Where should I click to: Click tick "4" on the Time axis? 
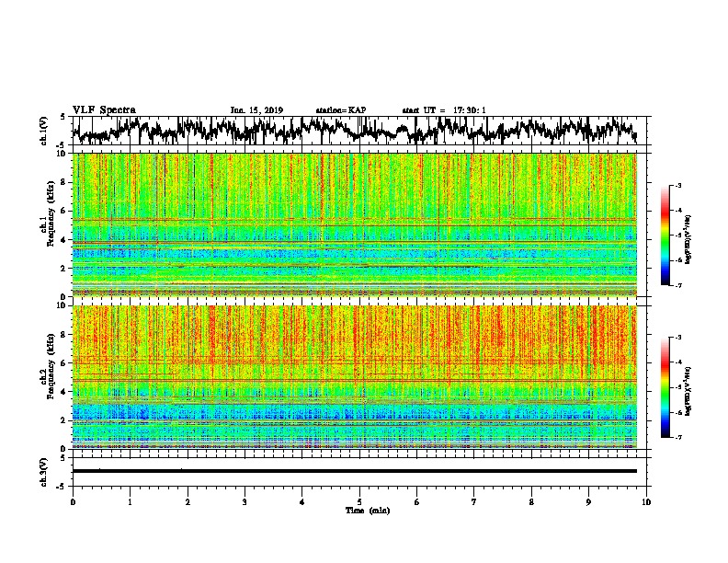[x=301, y=502]
